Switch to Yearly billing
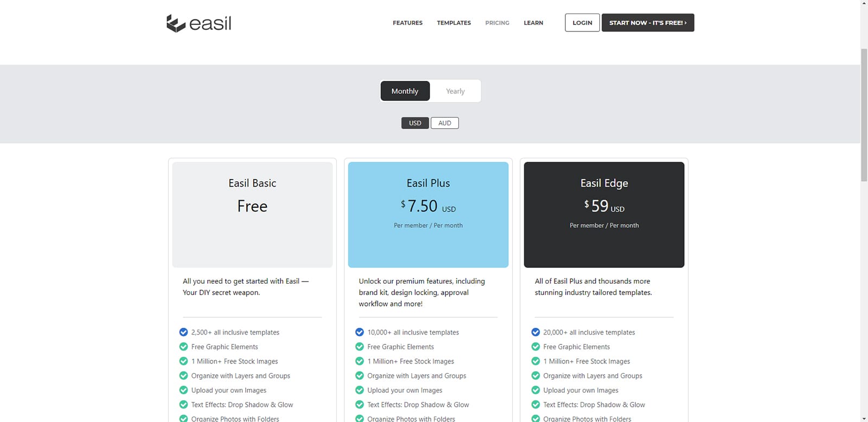The width and height of the screenshot is (868, 422). coord(455,91)
